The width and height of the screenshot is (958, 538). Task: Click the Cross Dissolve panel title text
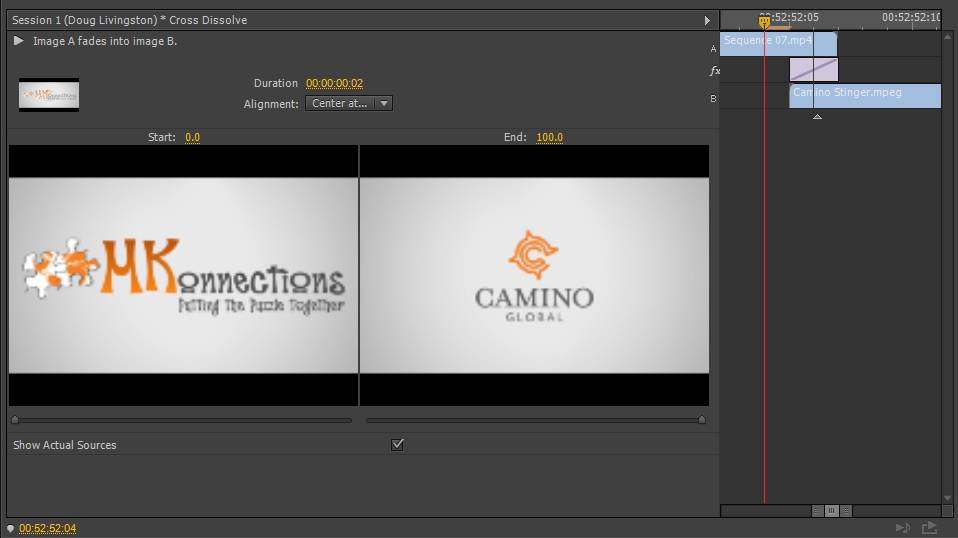coord(130,20)
